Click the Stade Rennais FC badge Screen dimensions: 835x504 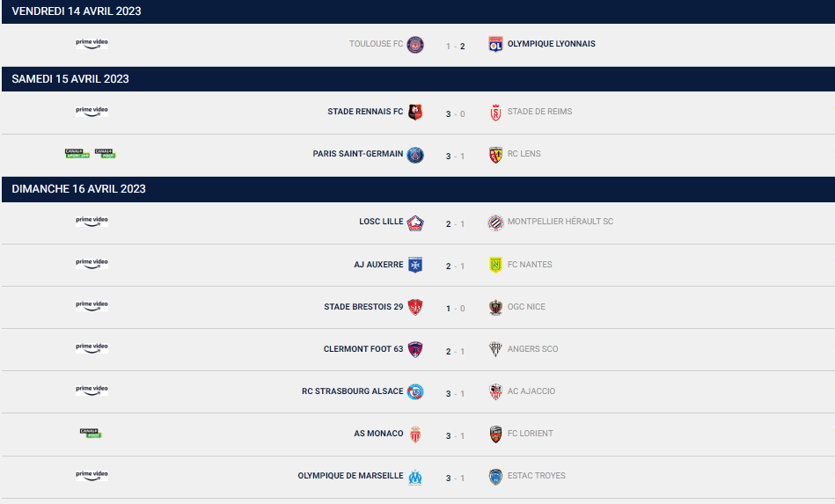415,112
